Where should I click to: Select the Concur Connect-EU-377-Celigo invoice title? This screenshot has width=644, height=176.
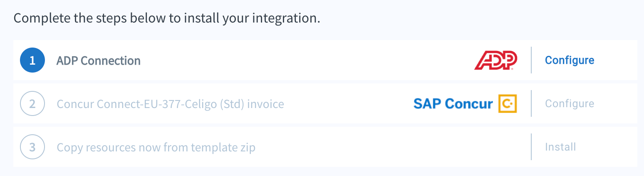coord(170,104)
